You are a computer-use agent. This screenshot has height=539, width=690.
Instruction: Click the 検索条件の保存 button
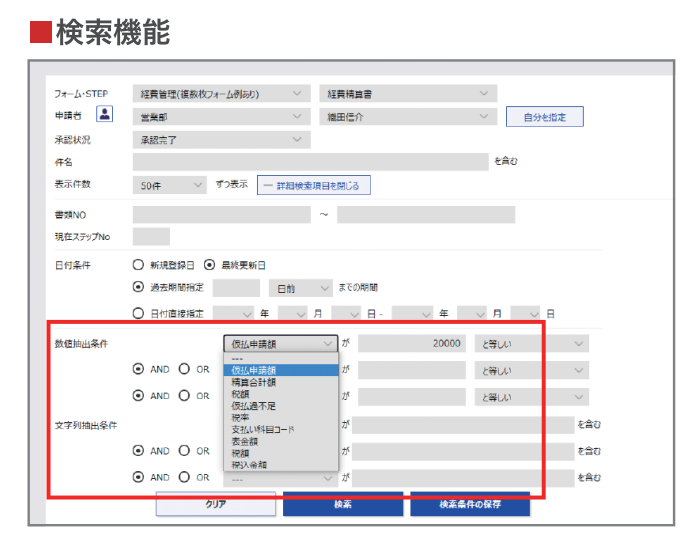point(470,504)
